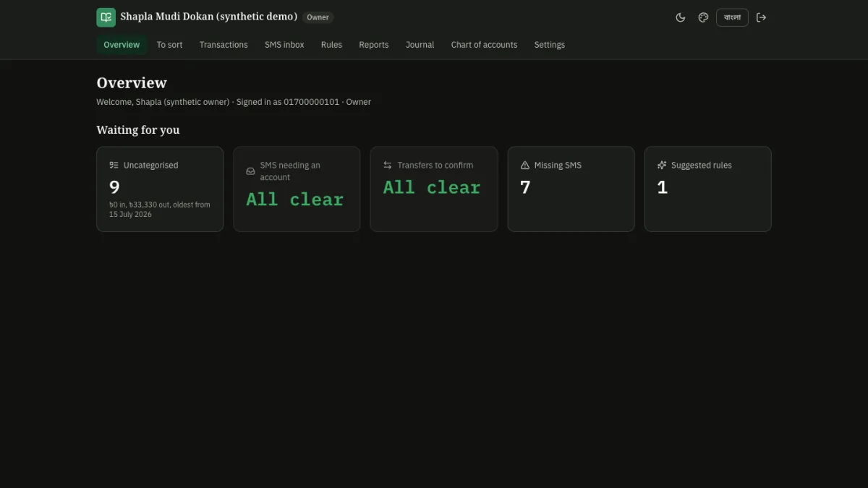Open the Transfers to confirm card label
Image resolution: width=868 pixels, height=488 pixels.
pyautogui.click(x=435, y=165)
